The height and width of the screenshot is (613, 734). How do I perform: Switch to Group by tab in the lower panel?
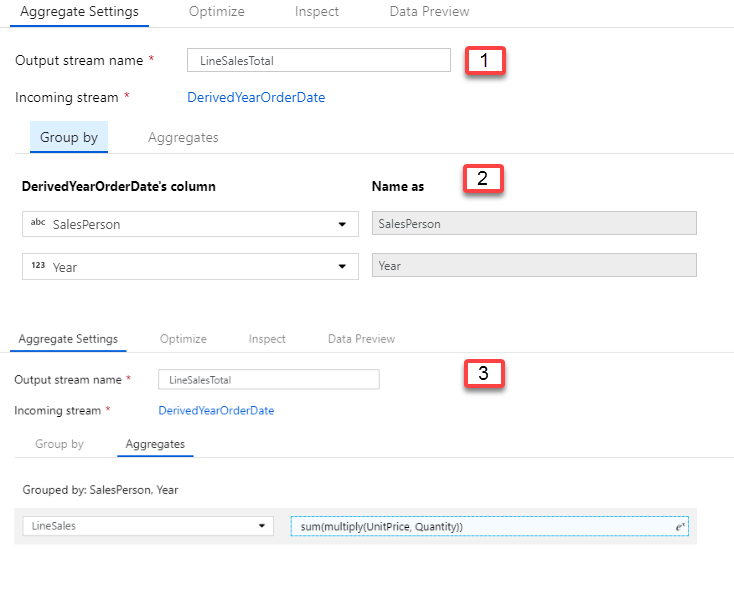(59, 443)
